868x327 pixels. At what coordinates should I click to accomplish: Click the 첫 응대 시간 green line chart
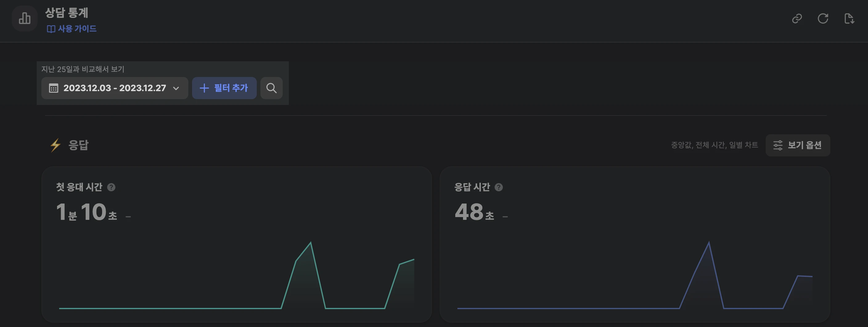(x=236, y=275)
